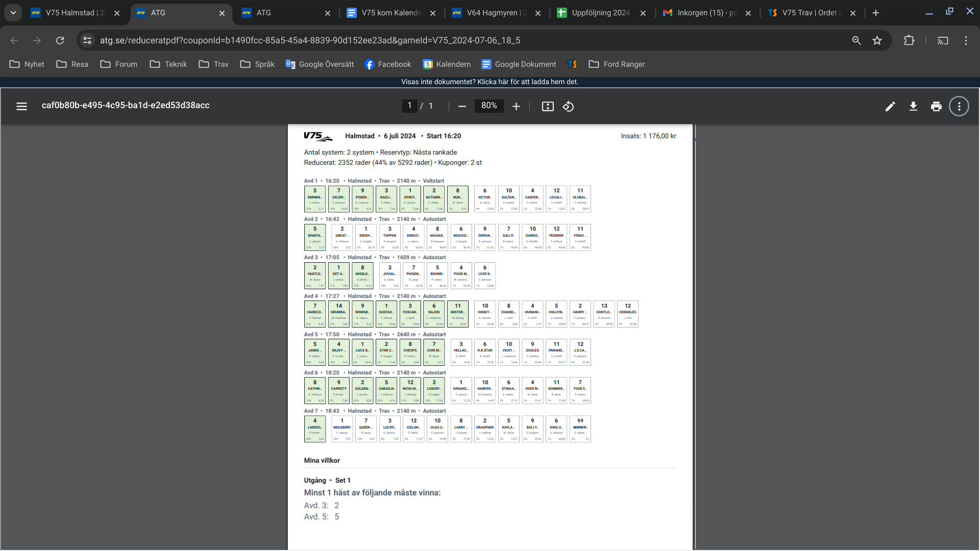
Task: Zoom in the PDF document
Action: [516, 106]
